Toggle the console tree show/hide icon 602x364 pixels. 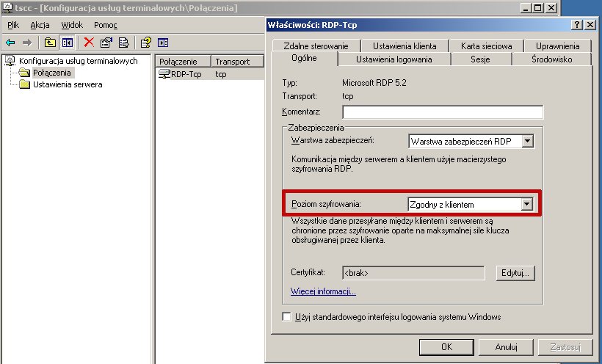point(68,43)
